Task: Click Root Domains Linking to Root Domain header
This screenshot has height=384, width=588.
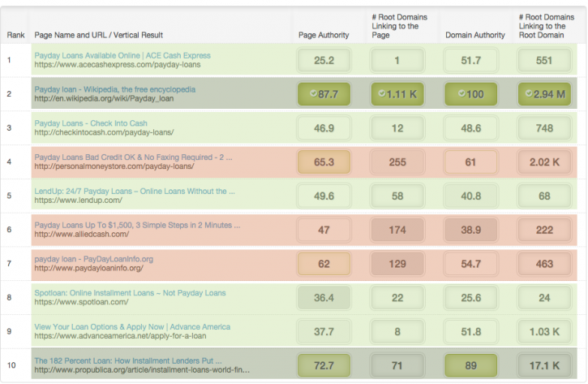Action: click(x=547, y=26)
